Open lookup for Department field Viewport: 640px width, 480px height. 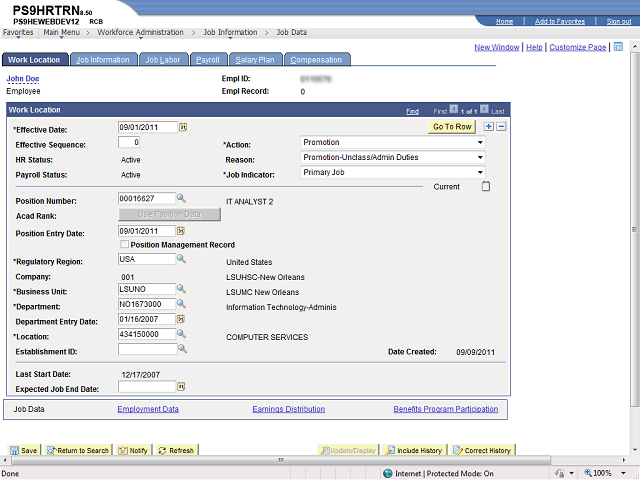[x=181, y=304]
